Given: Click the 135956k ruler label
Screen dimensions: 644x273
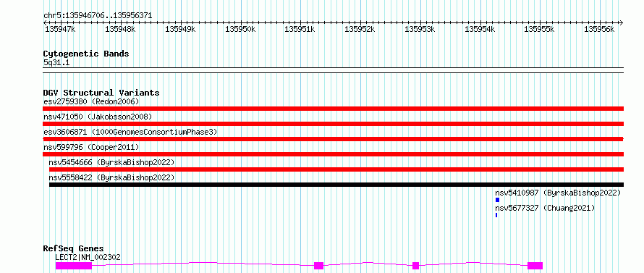Looking at the screenshot, I should [x=599, y=29].
